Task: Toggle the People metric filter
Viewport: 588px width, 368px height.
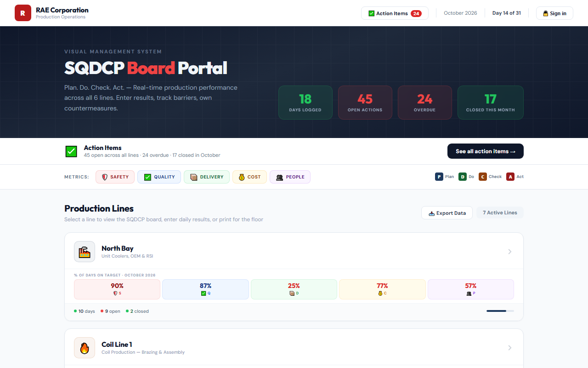Action: pyautogui.click(x=290, y=177)
